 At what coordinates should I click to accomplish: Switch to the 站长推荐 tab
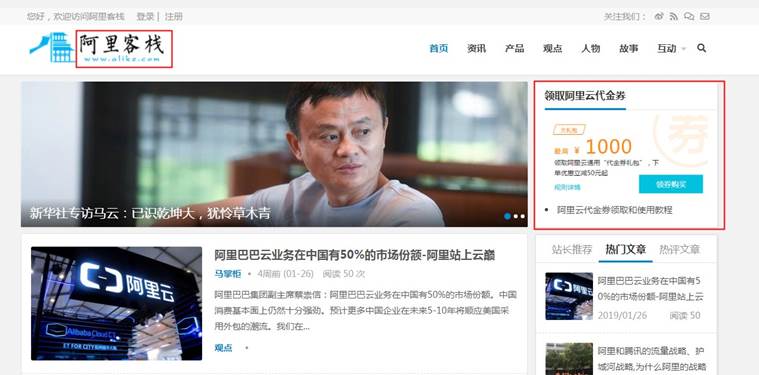(x=572, y=250)
